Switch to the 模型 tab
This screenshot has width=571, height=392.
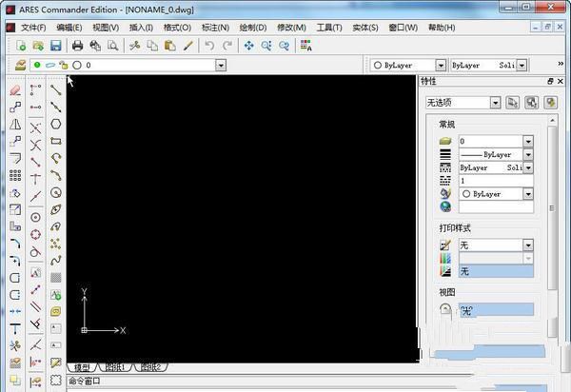(x=82, y=367)
